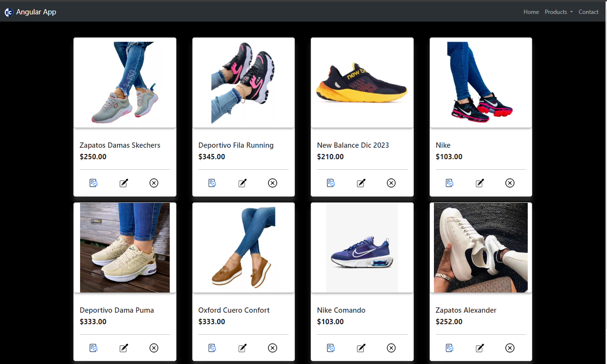
Task: Click the shoe image on the Nike card next to New Balance
Action: point(481,82)
